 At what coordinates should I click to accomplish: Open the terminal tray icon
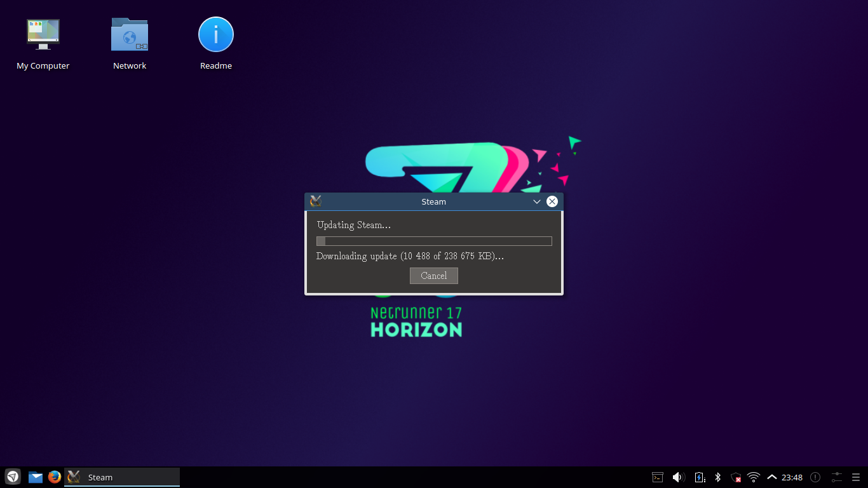[x=658, y=477]
